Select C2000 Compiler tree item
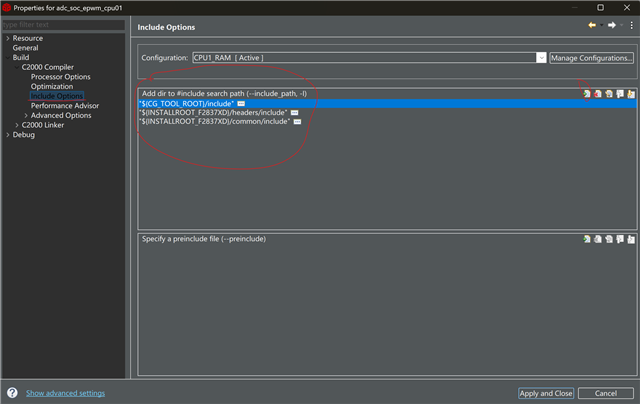Viewport: 640px width, 404px height. (47, 67)
